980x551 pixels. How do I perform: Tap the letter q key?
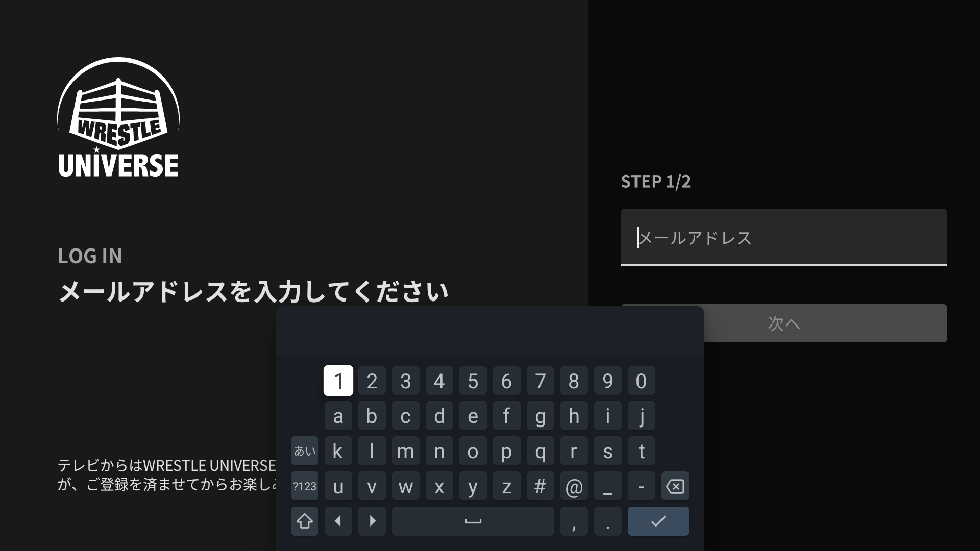coord(540,451)
